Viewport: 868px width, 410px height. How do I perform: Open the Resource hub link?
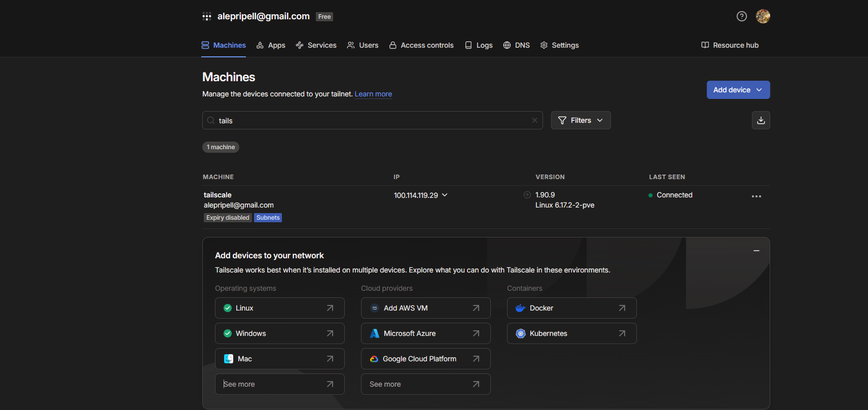[x=730, y=45]
